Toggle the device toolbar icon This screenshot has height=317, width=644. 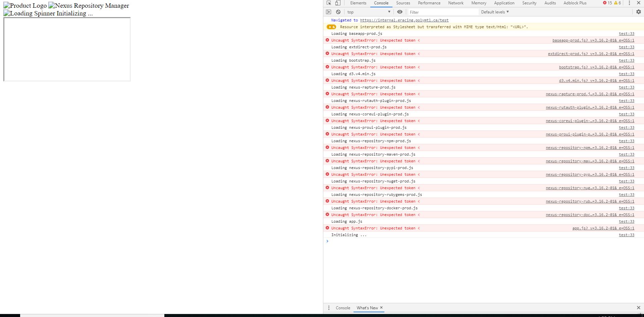click(x=338, y=3)
